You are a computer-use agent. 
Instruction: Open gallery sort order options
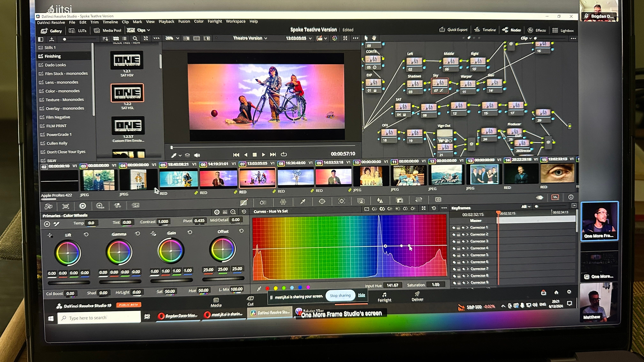pyautogui.click(x=105, y=38)
